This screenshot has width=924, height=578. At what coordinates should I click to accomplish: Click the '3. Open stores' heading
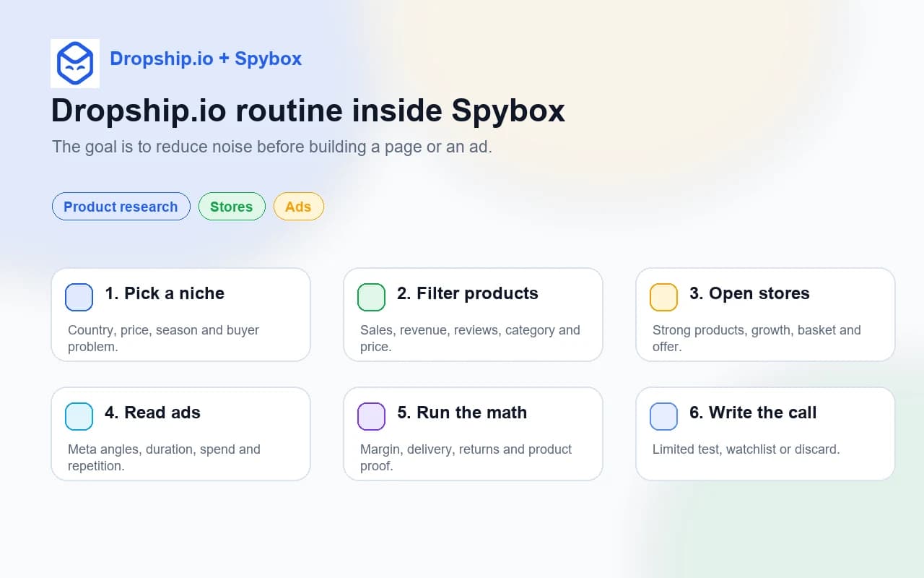pos(749,293)
